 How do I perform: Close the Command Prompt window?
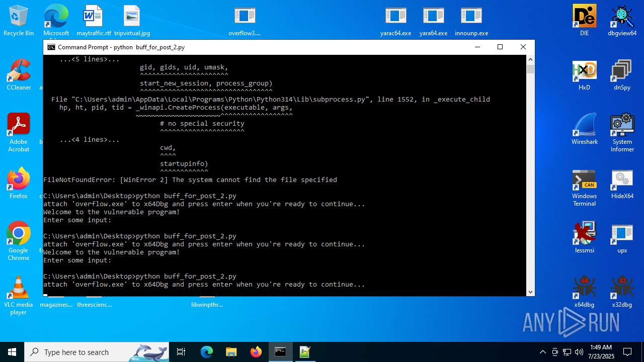click(x=523, y=47)
